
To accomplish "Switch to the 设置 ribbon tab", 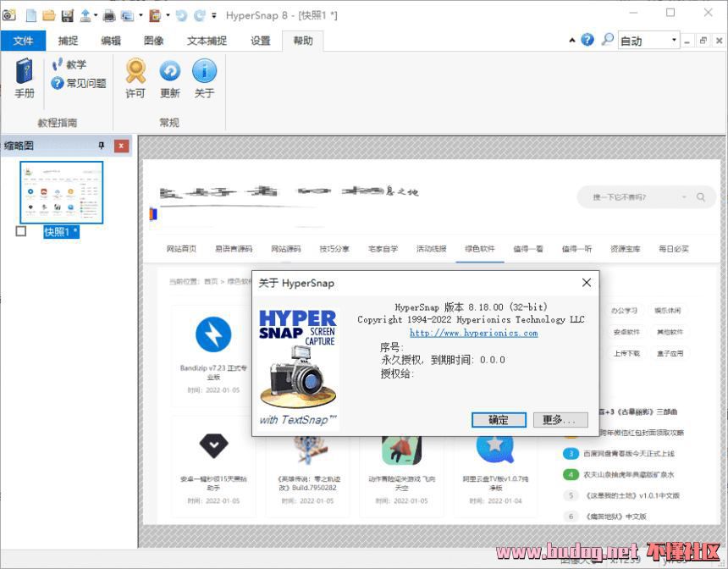I will [261, 41].
